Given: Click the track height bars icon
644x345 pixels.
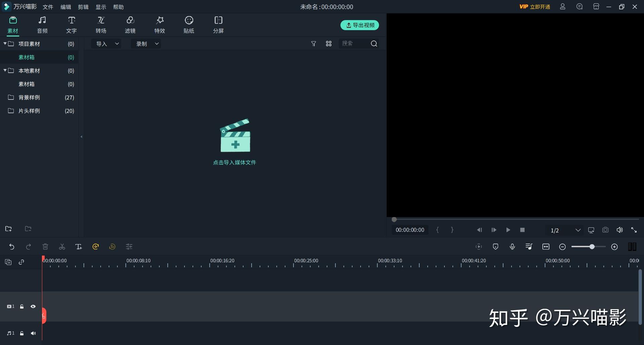Looking at the screenshot, I should pos(632,247).
